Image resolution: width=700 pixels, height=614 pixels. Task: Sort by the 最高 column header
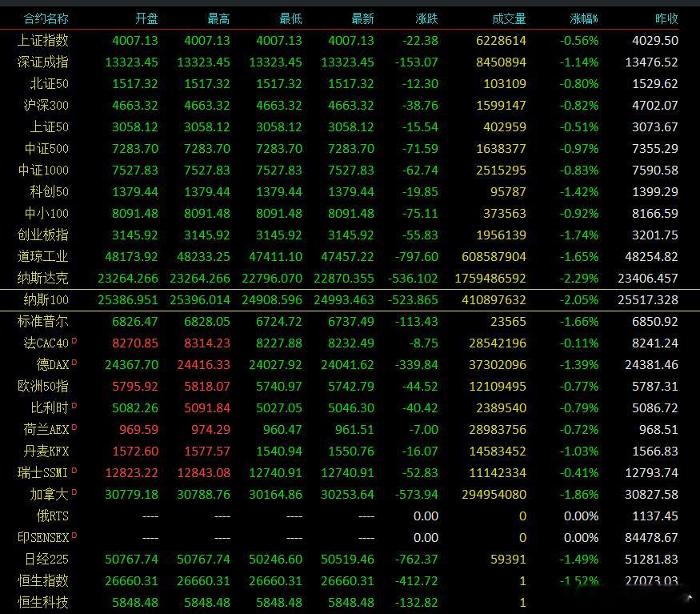tap(218, 18)
